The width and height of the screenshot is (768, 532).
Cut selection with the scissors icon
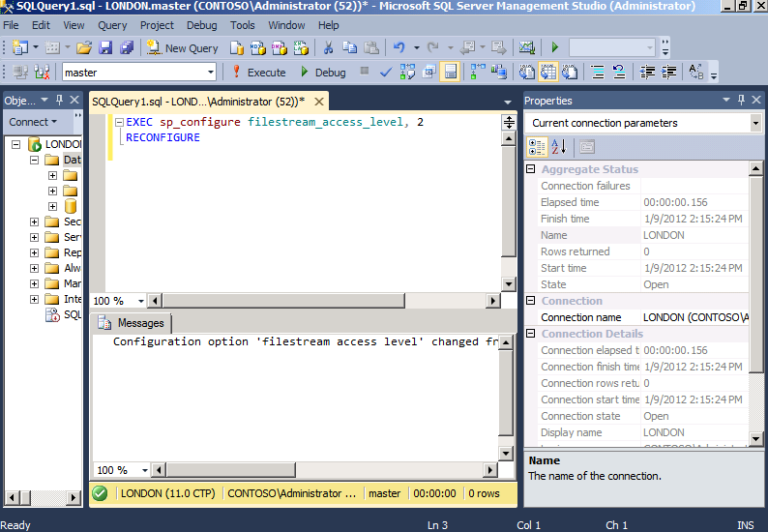click(x=328, y=47)
